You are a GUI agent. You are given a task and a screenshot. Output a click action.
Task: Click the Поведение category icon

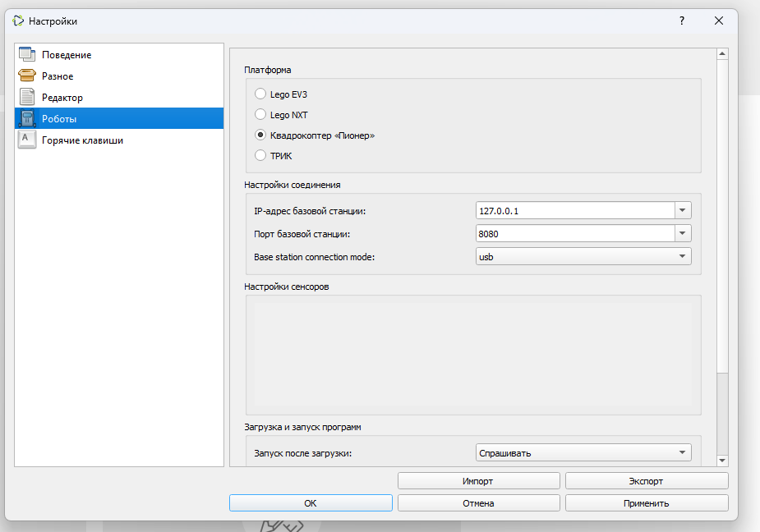[27, 54]
